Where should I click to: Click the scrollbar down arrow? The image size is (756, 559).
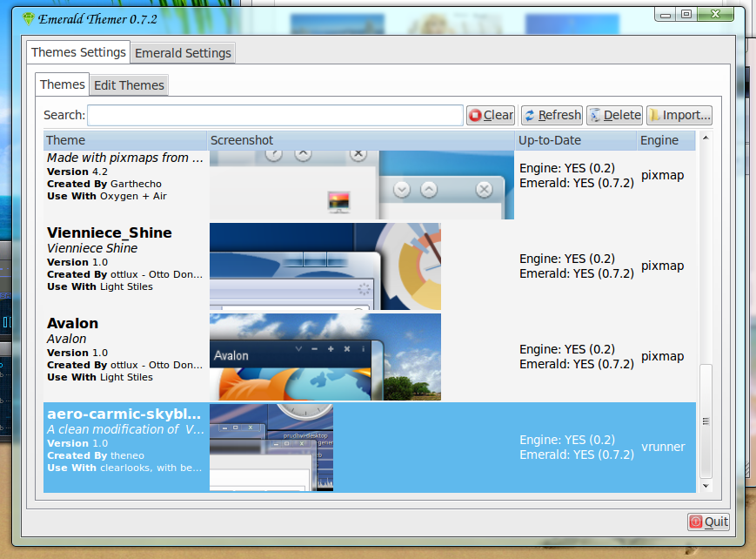706,486
